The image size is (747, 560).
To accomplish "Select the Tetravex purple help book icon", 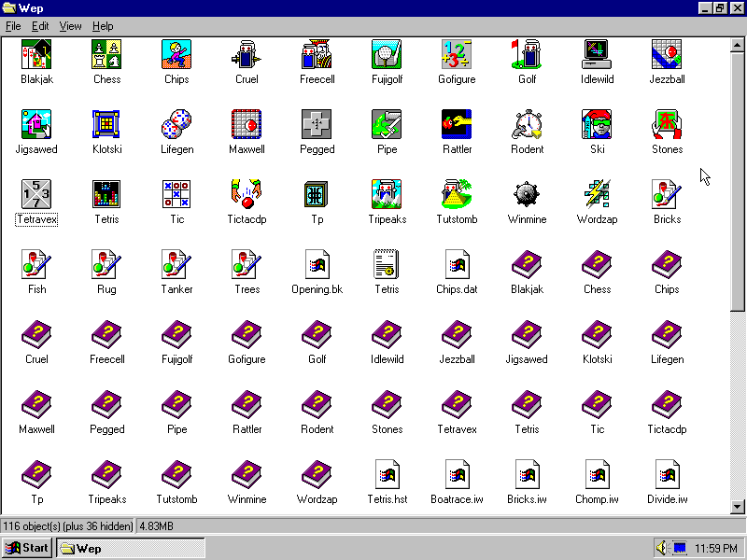I will coord(457,404).
